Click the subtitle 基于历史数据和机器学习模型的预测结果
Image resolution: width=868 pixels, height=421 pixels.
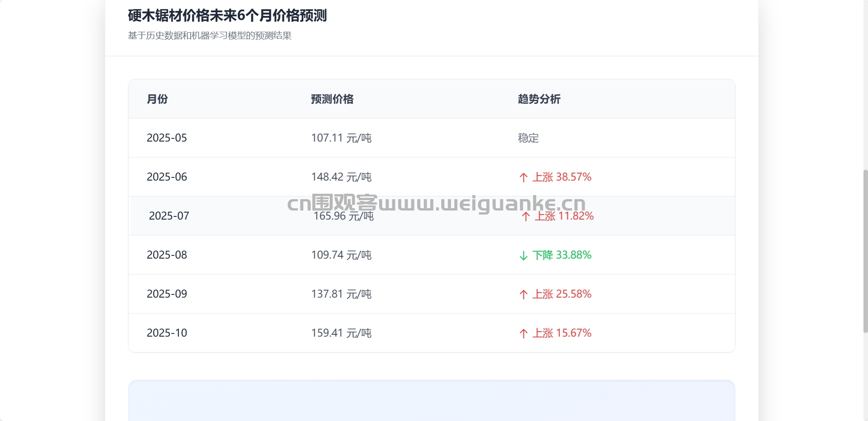(210, 35)
